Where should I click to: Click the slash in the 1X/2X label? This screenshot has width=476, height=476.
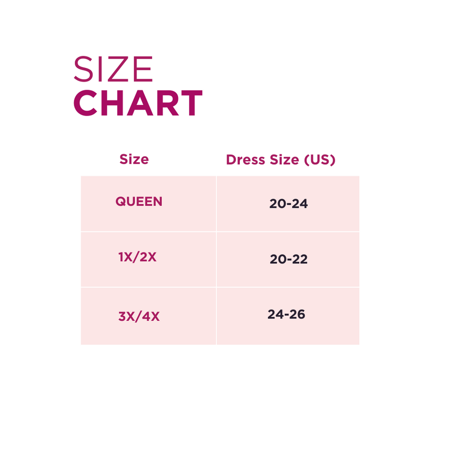coord(137,257)
